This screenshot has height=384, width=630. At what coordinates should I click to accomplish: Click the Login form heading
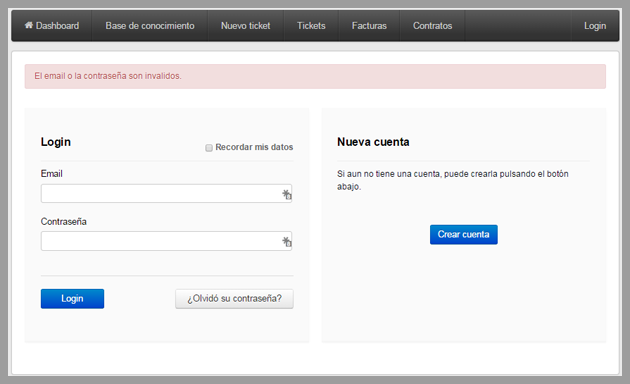coord(55,142)
